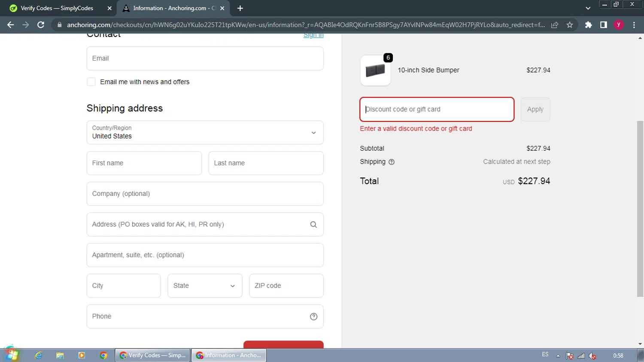Click the Last name field
This screenshot has height=362, width=644.
coord(266,163)
